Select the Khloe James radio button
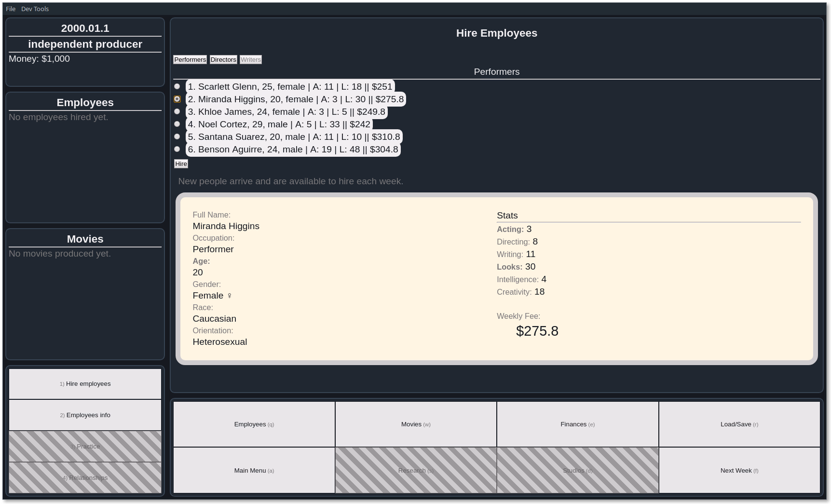Image resolution: width=831 pixels, height=504 pixels. click(177, 111)
